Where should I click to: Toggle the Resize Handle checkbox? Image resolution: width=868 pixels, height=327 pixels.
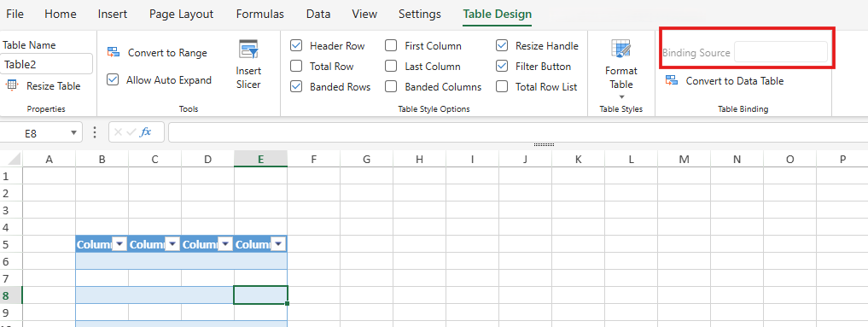pyautogui.click(x=502, y=46)
